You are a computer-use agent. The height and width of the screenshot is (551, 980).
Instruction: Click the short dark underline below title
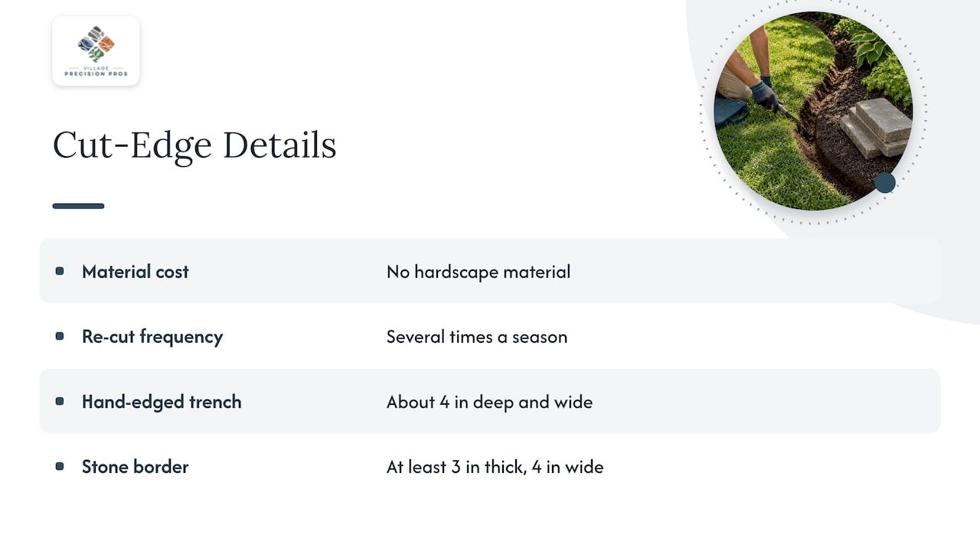[x=78, y=206]
